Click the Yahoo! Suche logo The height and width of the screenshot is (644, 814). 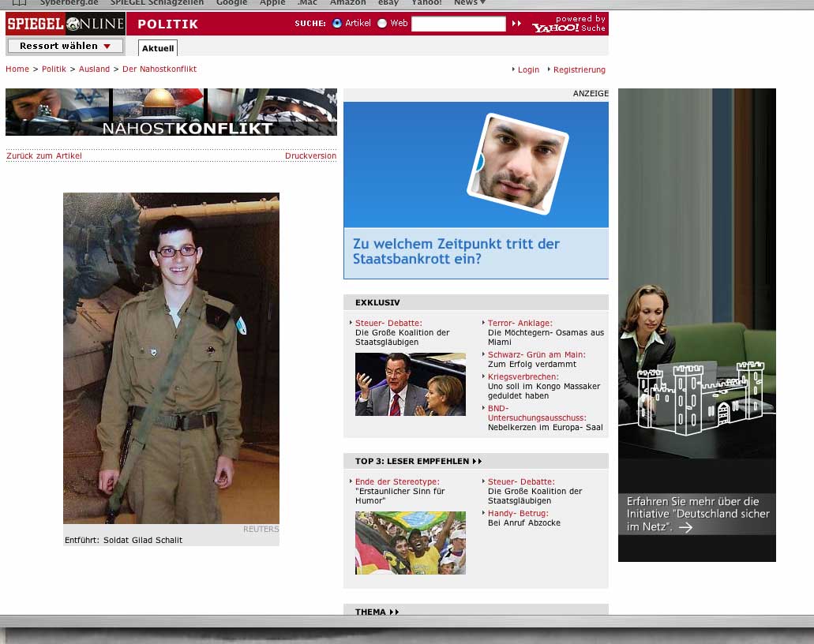click(x=568, y=24)
